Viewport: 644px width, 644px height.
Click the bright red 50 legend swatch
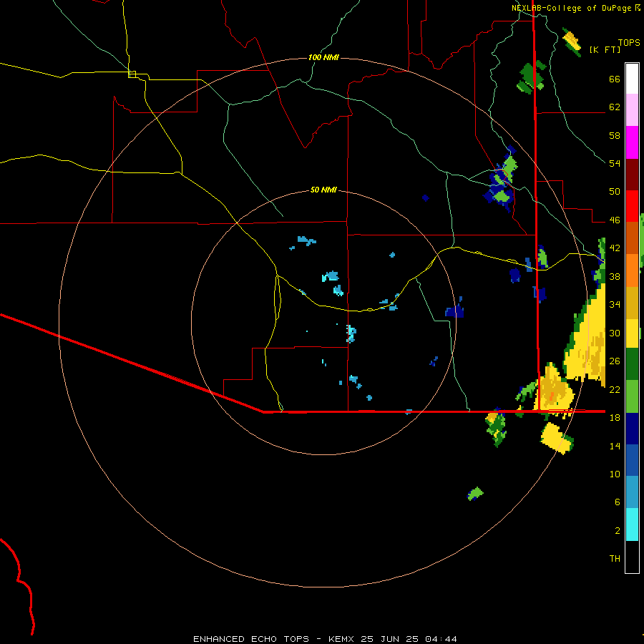click(632, 206)
